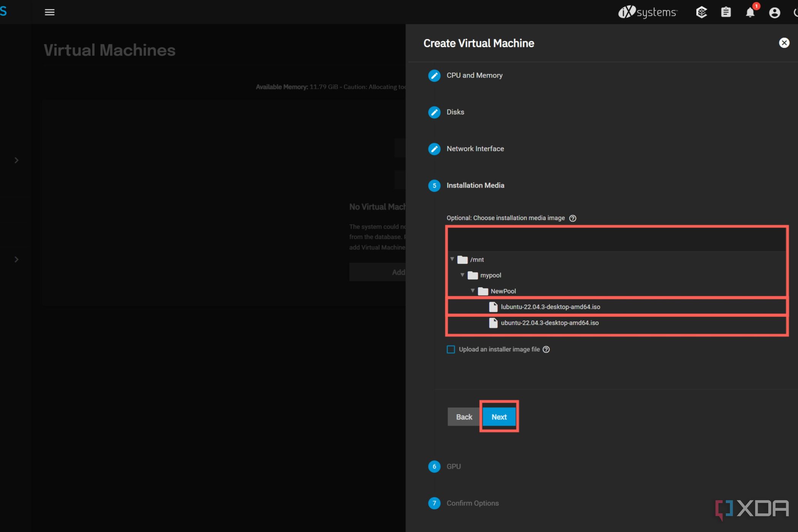Screen dimensions: 798x532
Task: Click the iXsystems logo
Action: pyautogui.click(x=648, y=12)
